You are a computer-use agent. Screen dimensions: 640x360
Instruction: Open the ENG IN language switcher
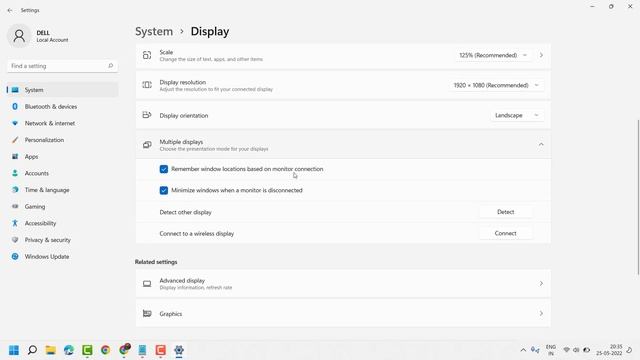click(x=551, y=350)
